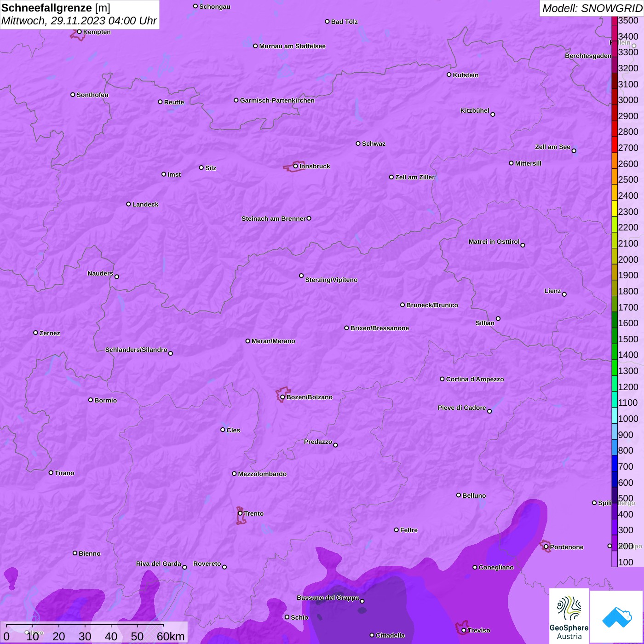Click the Schio label
The width and height of the screenshot is (644, 644).
[299, 617]
